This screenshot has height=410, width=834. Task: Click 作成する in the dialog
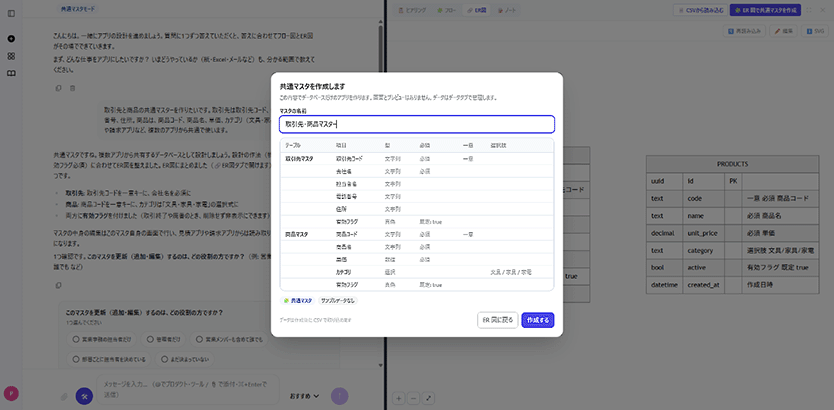(538, 320)
